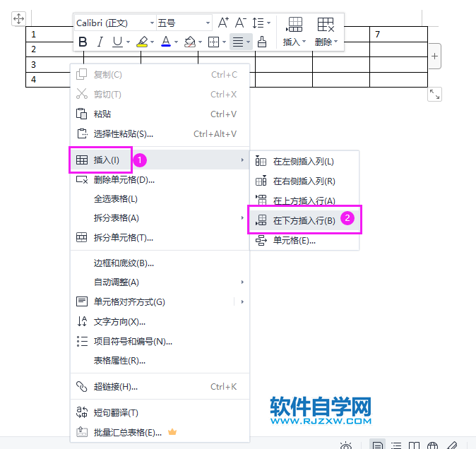476x449 pixels.
Task: Click the text alignment icon
Action: 238,42
